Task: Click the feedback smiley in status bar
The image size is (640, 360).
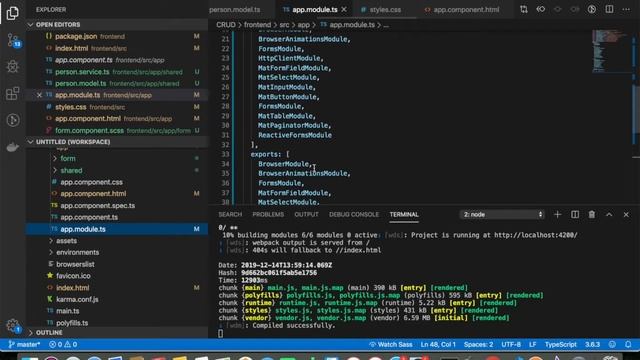Action: (x=612, y=344)
